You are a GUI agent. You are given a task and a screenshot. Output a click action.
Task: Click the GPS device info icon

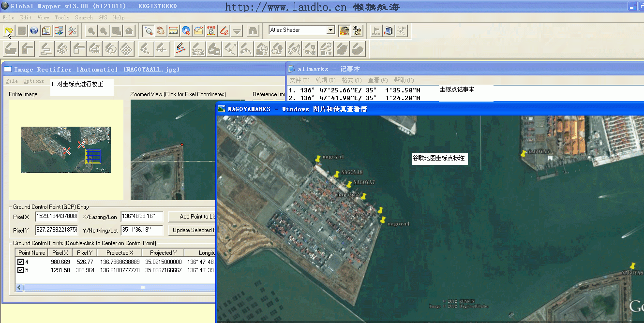[x=389, y=31]
